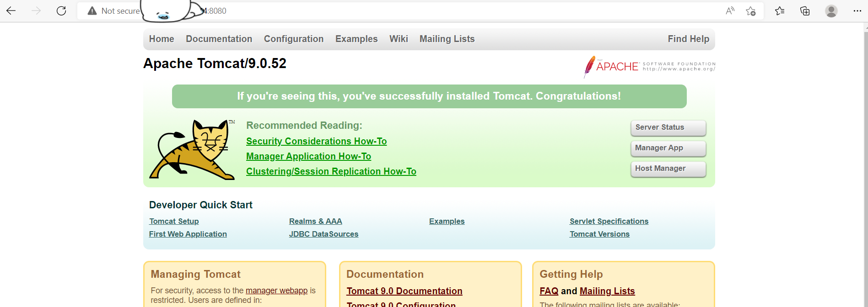
Task: Open Mailing Lists link under Getting Help
Action: (607, 291)
